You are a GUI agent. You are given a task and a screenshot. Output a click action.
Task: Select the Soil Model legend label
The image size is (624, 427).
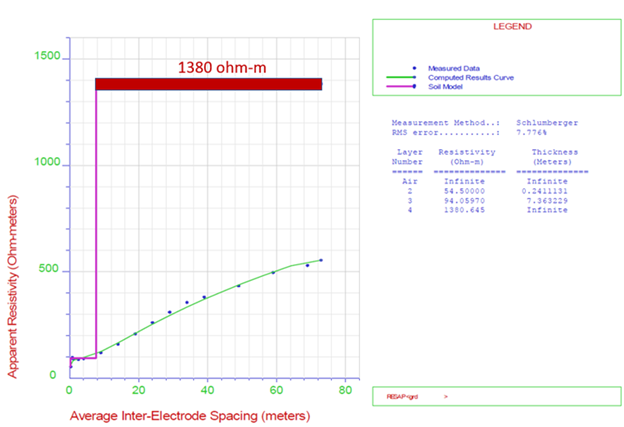445,86
